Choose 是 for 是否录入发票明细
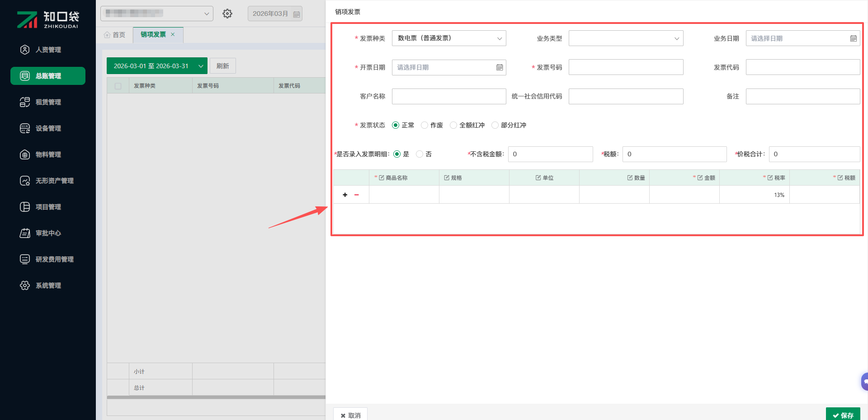The image size is (868, 420). point(397,154)
